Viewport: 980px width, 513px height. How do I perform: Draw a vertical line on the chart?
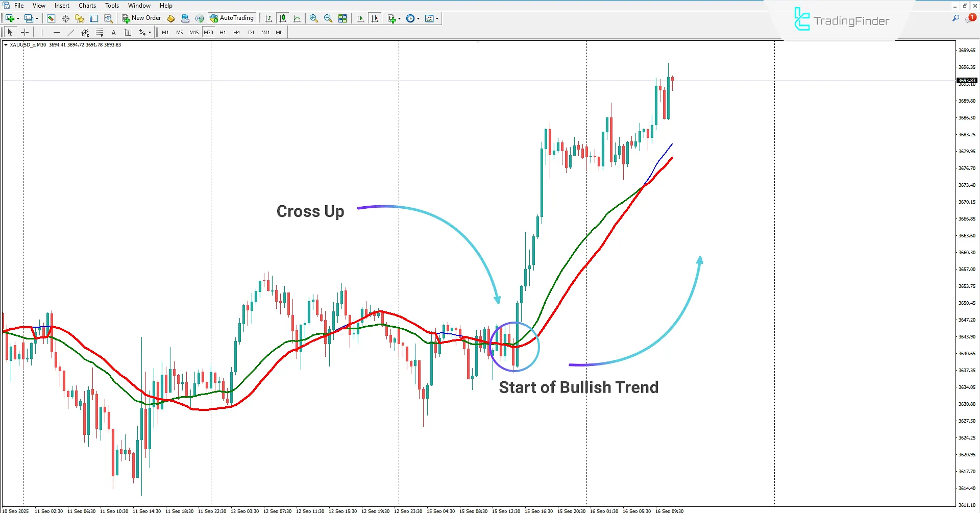[42, 32]
